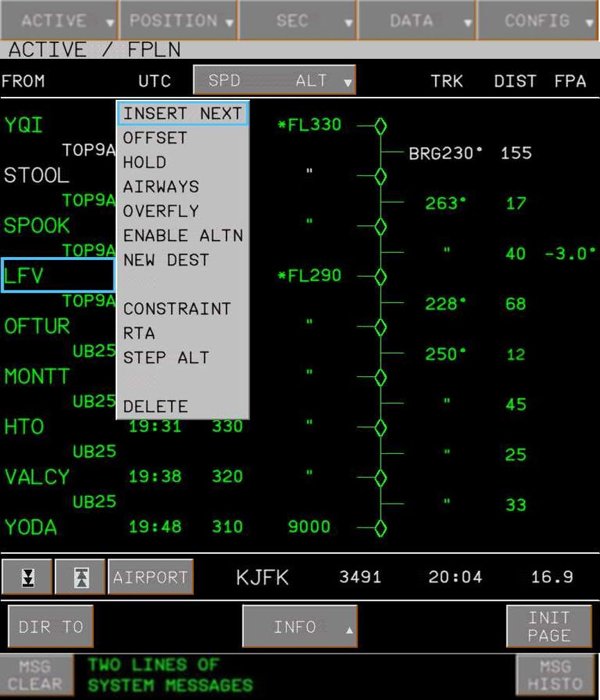Click the AIRPORT button

[150, 577]
